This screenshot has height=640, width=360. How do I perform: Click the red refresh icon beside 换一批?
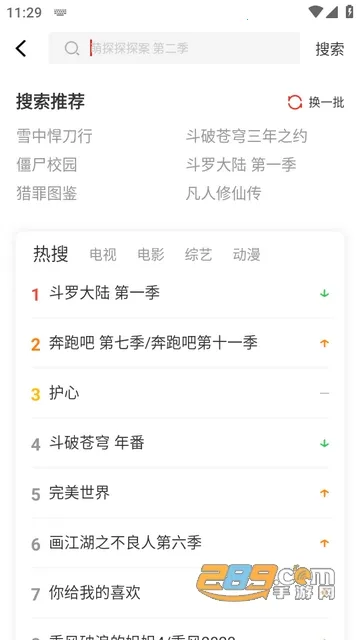pyautogui.click(x=295, y=102)
